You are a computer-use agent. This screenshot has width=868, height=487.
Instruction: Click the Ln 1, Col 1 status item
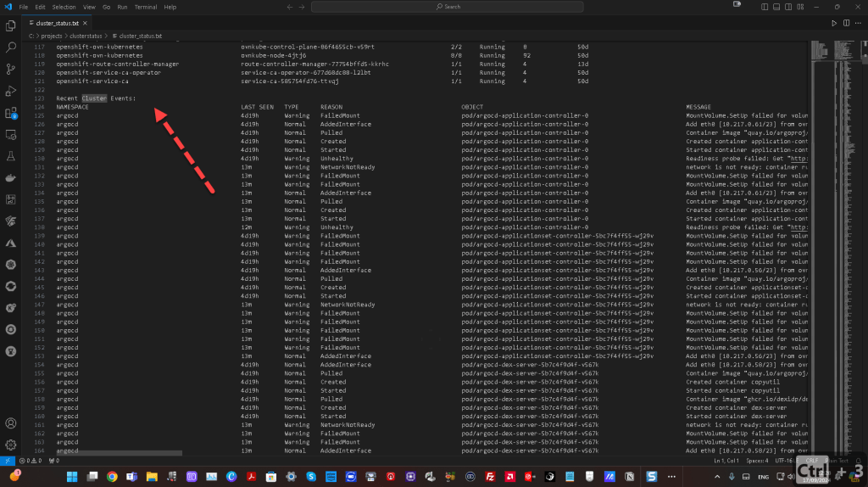point(726,461)
